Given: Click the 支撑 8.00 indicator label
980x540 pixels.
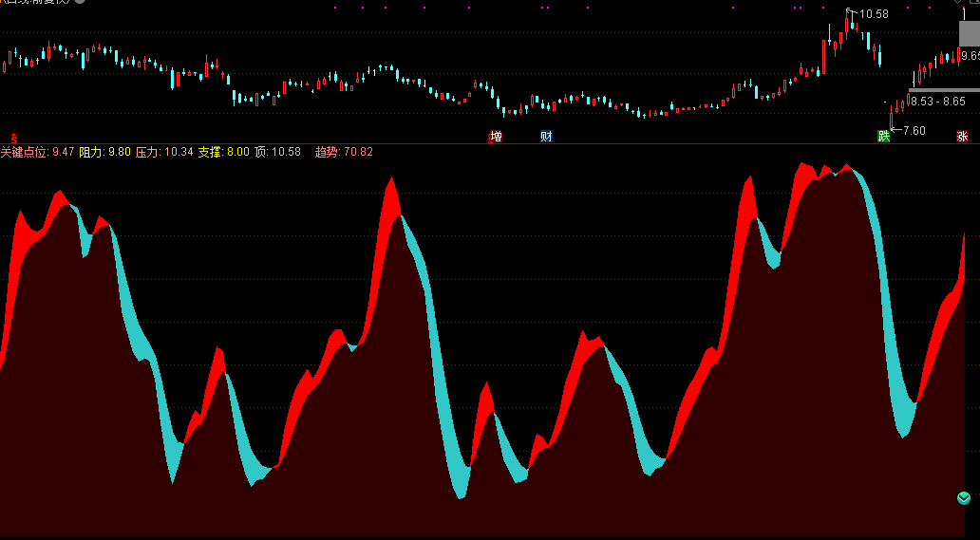Looking at the screenshot, I should (223, 152).
